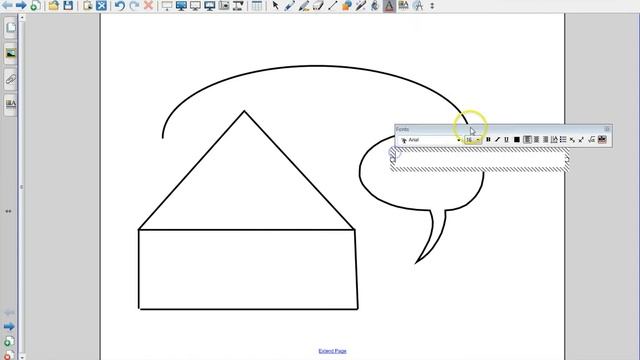Toggle superscript formatting

pos(581,140)
